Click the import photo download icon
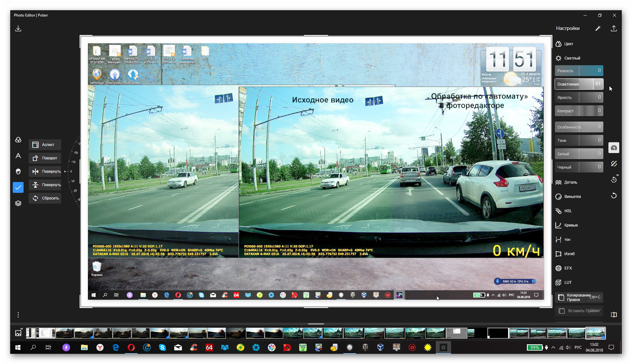The height and width of the screenshot is (364, 632). click(x=18, y=29)
